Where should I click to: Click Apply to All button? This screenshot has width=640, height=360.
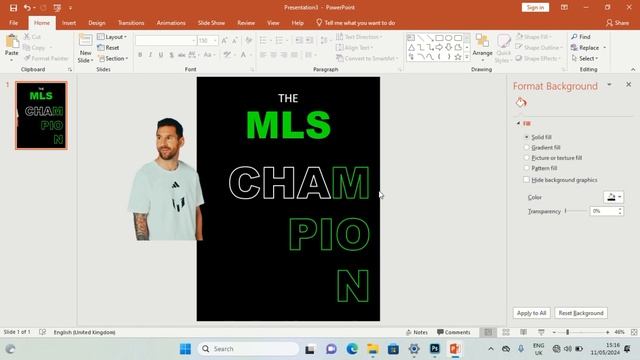tap(531, 313)
